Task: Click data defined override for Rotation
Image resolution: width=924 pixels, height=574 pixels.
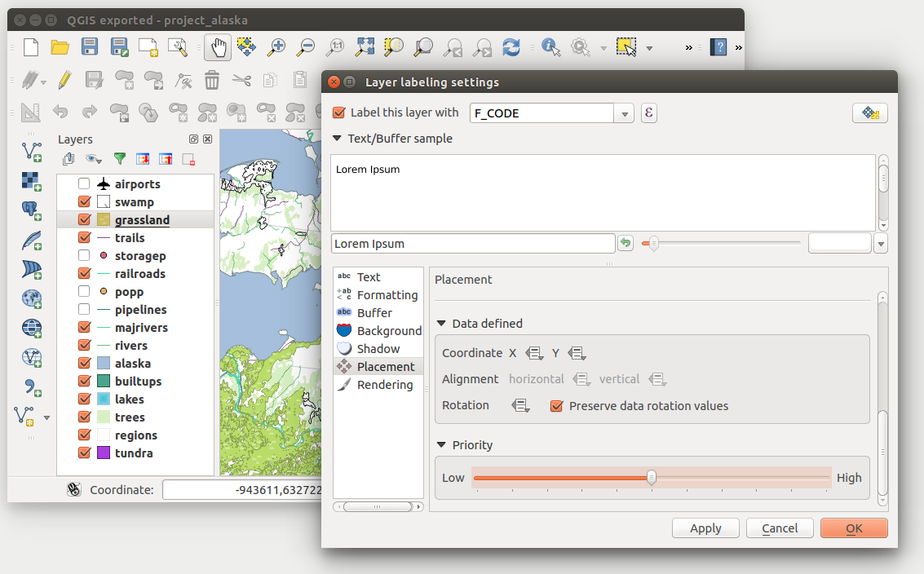Action: (520, 406)
